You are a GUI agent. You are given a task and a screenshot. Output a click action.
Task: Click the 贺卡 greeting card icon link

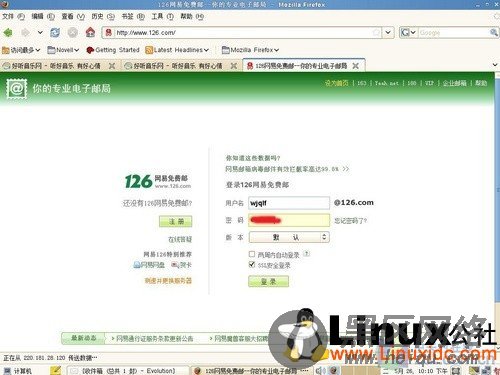[x=181, y=265]
